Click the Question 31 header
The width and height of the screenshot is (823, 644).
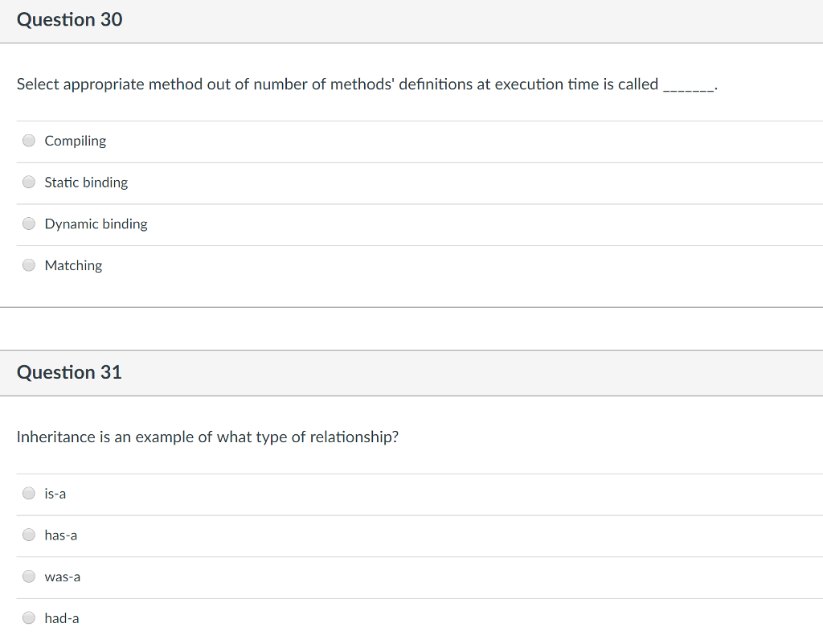(x=69, y=372)
